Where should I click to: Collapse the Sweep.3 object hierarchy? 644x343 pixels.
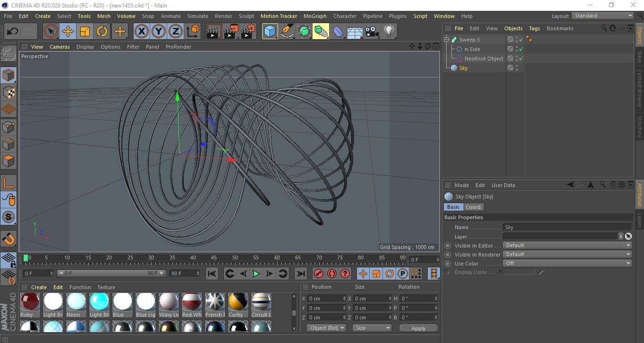coord(447,40)
